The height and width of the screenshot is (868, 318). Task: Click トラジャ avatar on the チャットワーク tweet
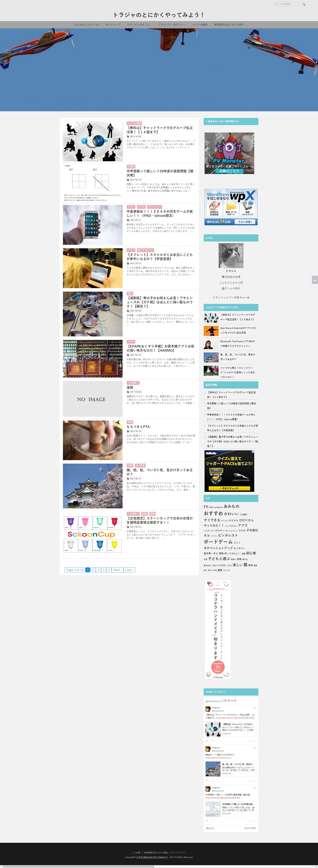(208, 709)
